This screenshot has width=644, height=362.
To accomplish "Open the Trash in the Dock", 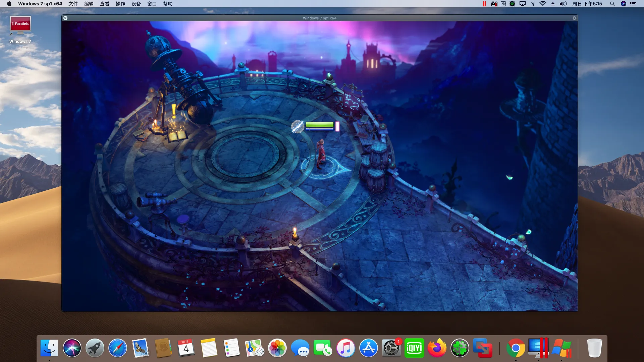I will tap(594, 348).
